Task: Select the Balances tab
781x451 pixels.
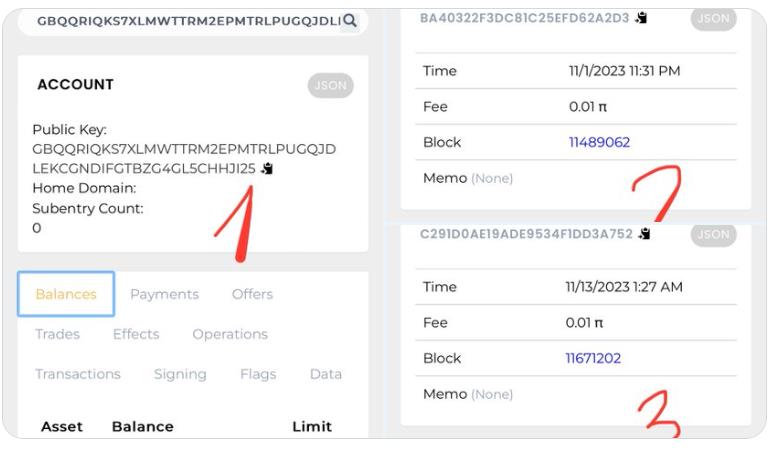Action: (66, 294)
